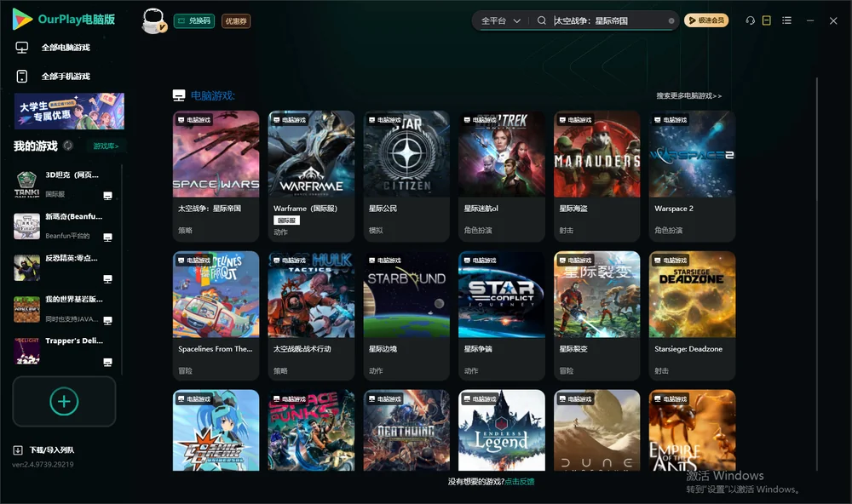Open the 星际争端 Star Conflict card
The width and height of the screenshot is (852, 504).
coord(502,316)
